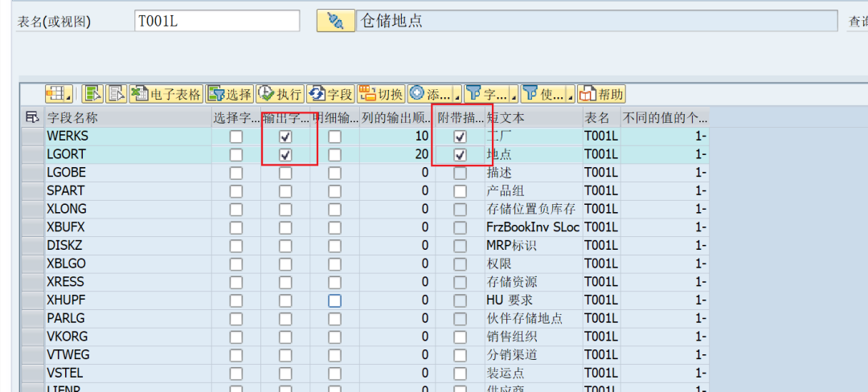Click the short text MRP标识
Screen dimensions: 868x392
pos(511,246)
